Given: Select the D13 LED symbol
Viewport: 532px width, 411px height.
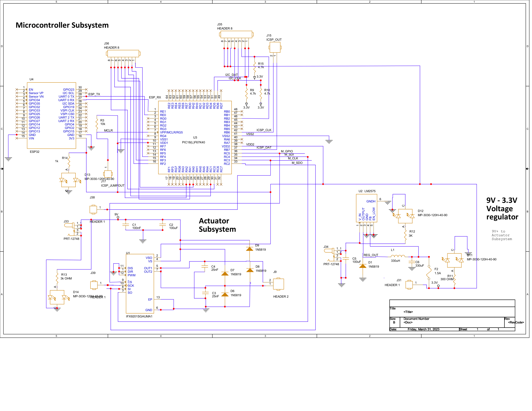Looking at the screenshot, I should pos(68,180).
